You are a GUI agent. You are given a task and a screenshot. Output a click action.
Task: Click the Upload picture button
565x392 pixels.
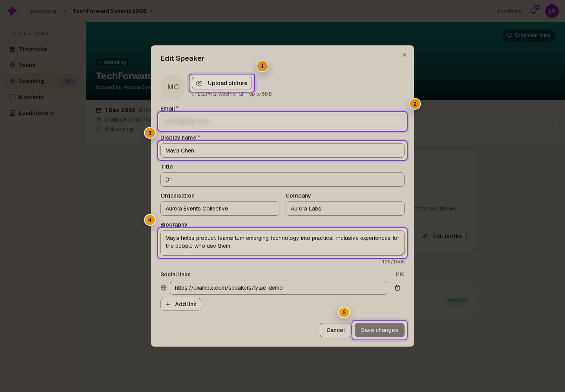(x=222, y=83)
